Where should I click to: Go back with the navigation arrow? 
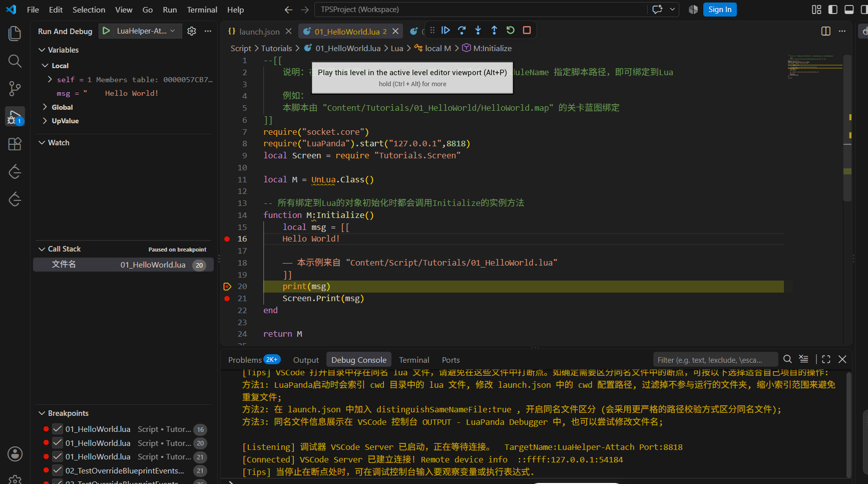pos(288,10)
